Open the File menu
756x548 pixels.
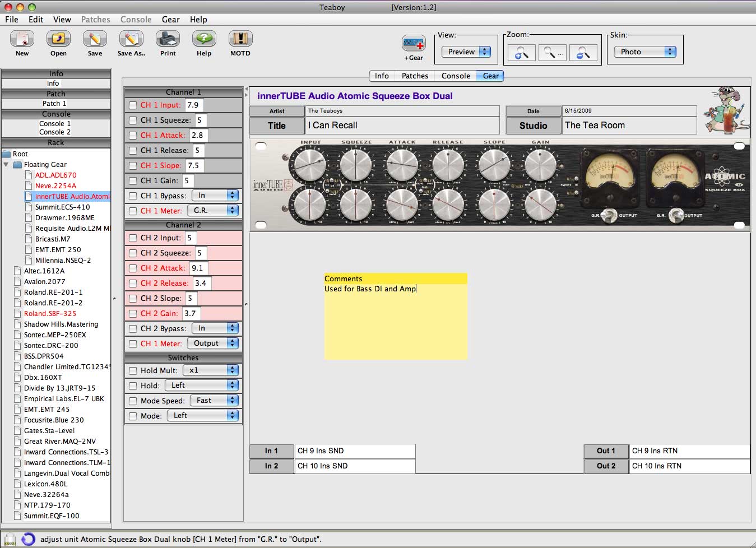(12, 20)
